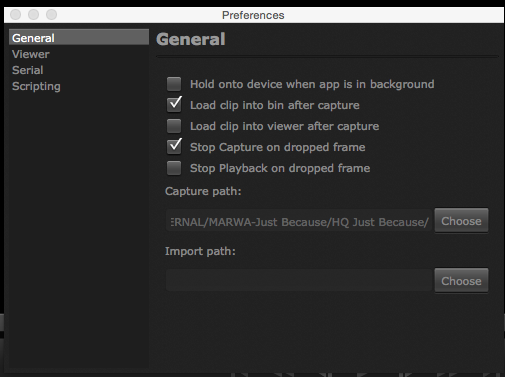This screenshot has height=377, width=505.
Task: Minimize the Preferences window
Action: [33, 15]
